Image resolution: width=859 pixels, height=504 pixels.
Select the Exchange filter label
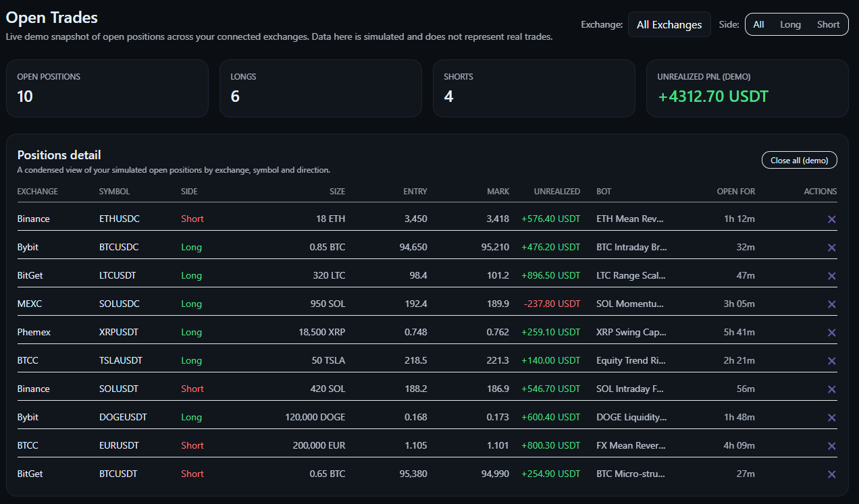point(602,24)
